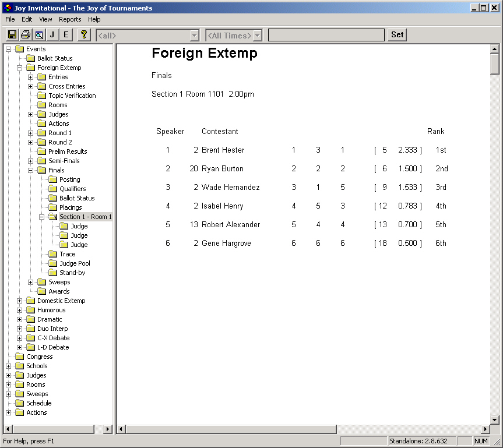This screenshot has width=503, height=448.
Task: Open Print Preview from toolbar
Action: [x=38, y=35]
